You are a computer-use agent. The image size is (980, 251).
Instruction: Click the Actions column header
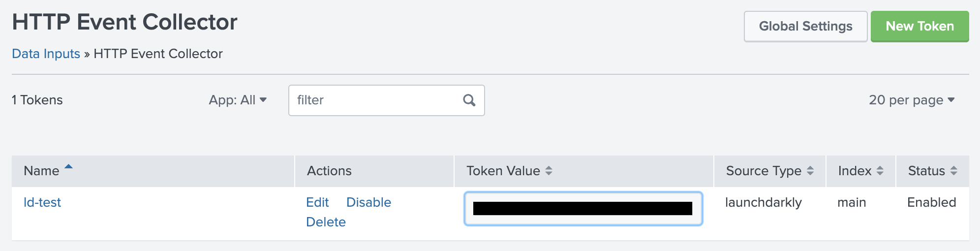(329, 171)
